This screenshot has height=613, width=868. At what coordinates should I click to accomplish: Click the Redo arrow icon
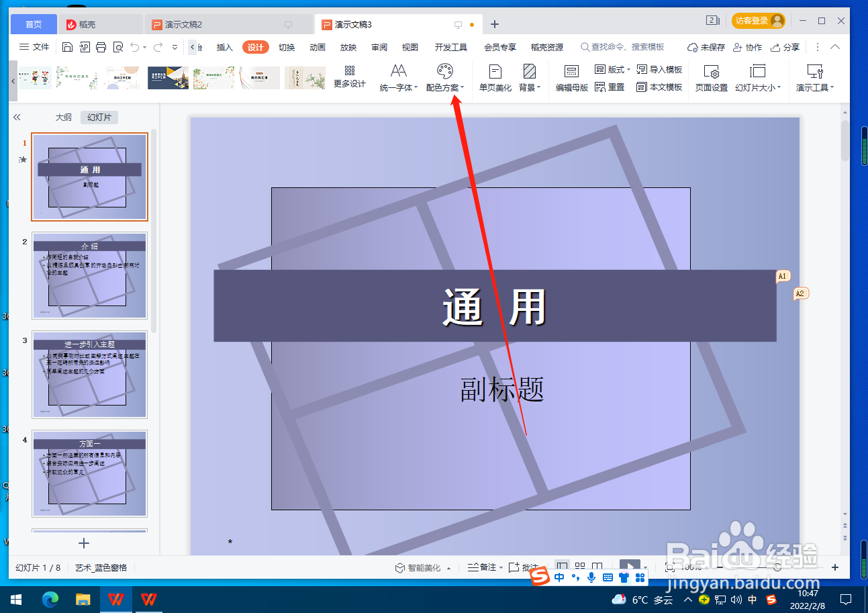pyautogui.click(x=158, y=47)
